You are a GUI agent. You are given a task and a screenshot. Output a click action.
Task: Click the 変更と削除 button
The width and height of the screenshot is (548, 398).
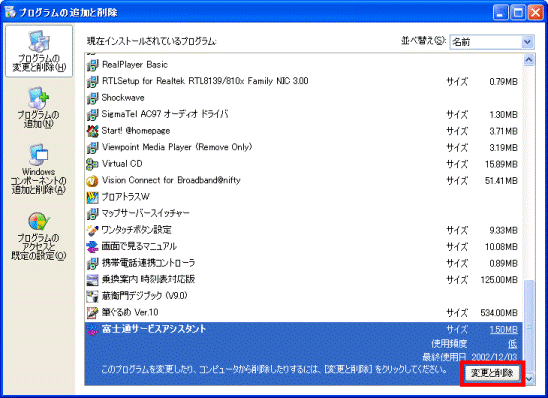click(492, 373)
